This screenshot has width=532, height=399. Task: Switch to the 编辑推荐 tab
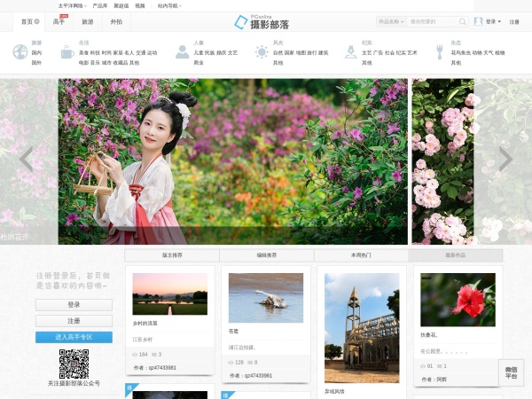click(267, 255)
